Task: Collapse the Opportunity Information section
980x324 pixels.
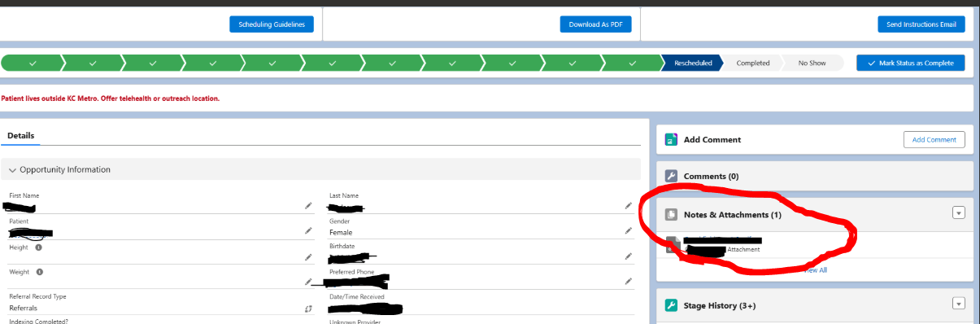Action: point(12,170)
